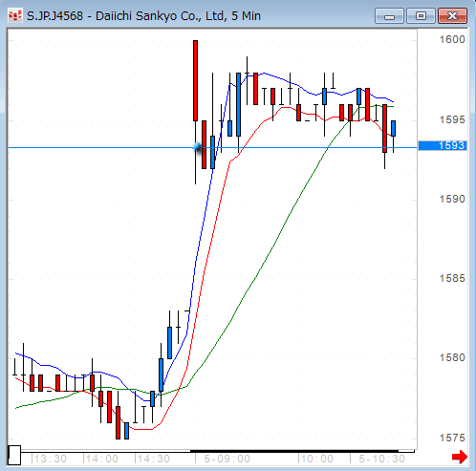Image resolution: width=476 pixels, height=471 pixels.
Task: Click the tall red opening candle near 1600
Action: 195,80
